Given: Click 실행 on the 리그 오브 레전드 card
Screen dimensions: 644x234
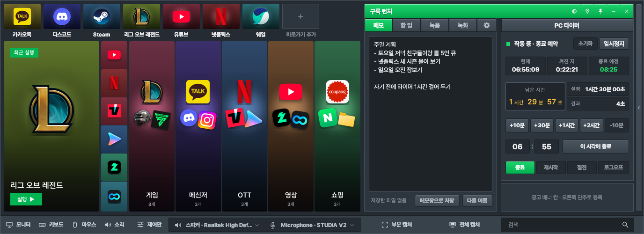Looking at the screenshot, I should pyautogui.click(x=26, y=199).
